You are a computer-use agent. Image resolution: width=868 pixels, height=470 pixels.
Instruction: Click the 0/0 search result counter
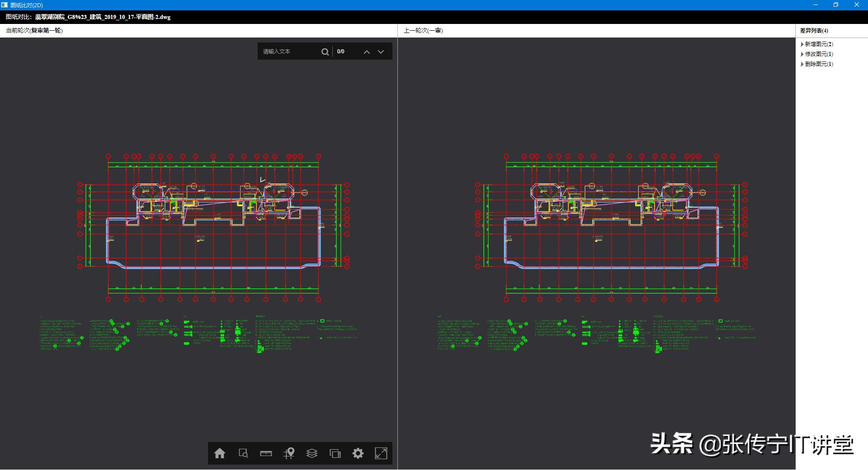click(x=340, y=52)
